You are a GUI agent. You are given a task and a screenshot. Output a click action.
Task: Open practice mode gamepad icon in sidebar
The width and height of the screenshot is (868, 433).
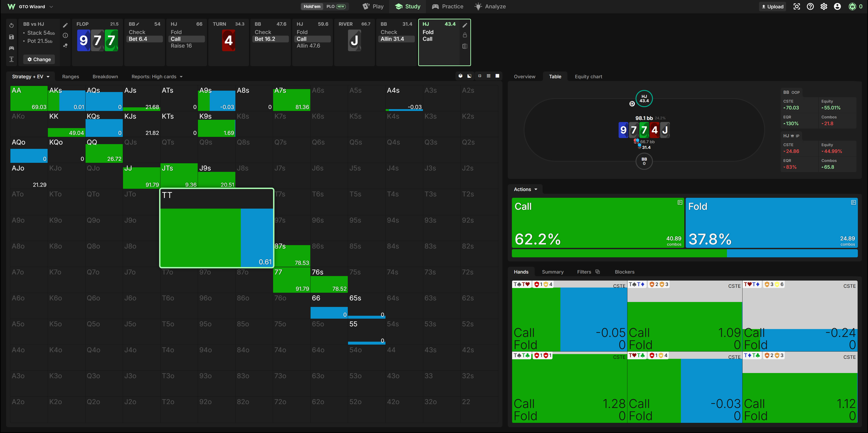click(12, 48)
